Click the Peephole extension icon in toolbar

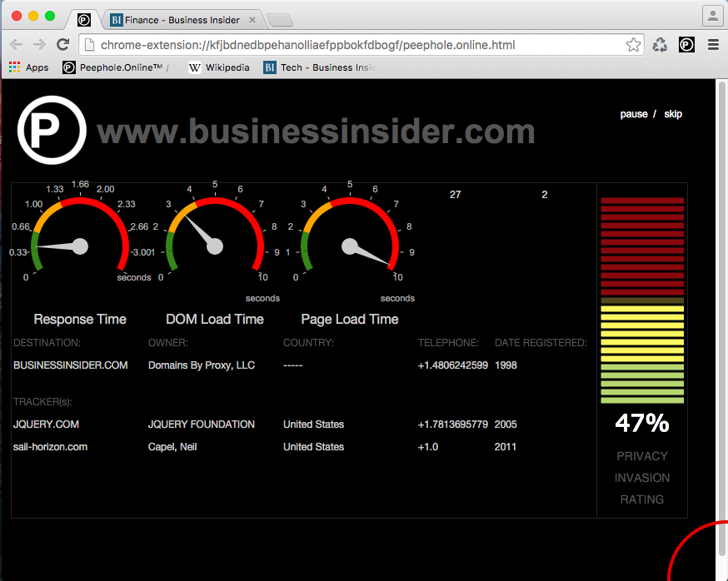[686, 45]
